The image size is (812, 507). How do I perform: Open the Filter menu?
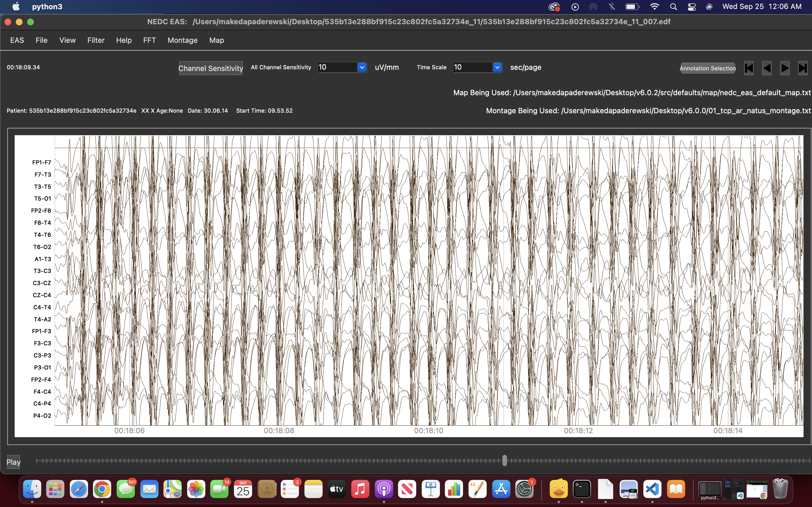tap(96, 40)
